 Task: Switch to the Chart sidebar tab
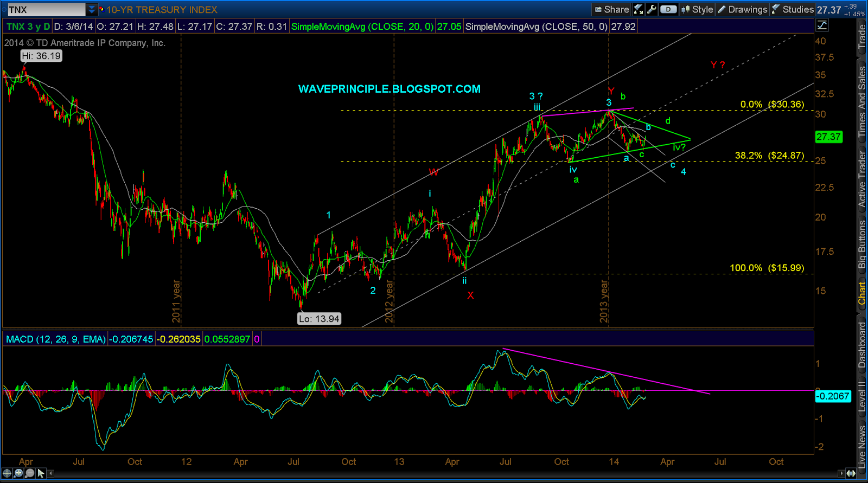(x=862, y=293)
